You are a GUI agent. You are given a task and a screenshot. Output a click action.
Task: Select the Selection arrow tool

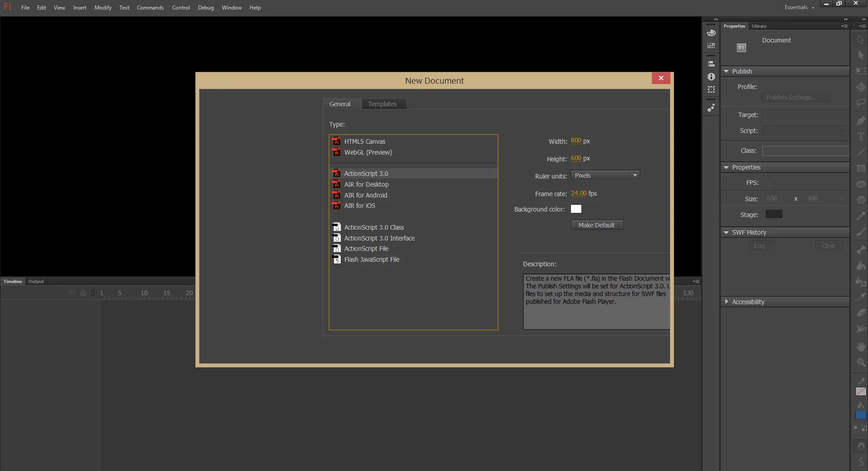(861, 40)
